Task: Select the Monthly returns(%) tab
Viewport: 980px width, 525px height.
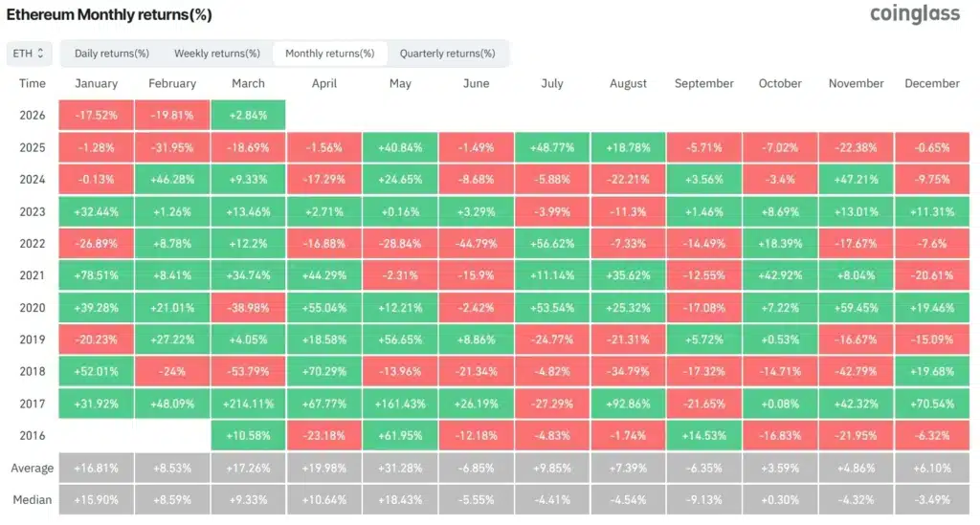Action: click(330, 54)
